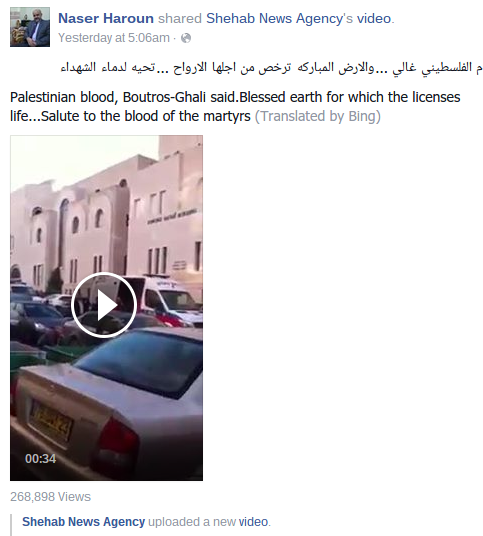This screenshot has height=536, width=483.
Task: Open Shehab News Agency's link in the post header
Action: (279, 18)
